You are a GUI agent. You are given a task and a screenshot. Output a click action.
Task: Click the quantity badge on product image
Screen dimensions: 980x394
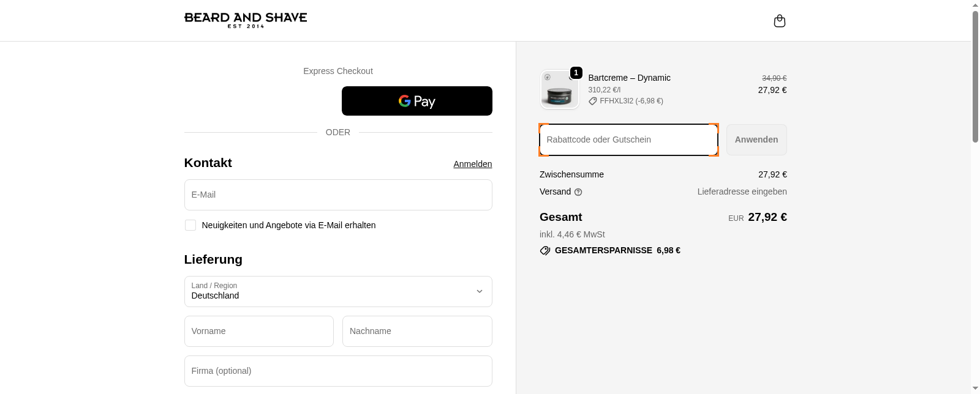click(576, 73)
